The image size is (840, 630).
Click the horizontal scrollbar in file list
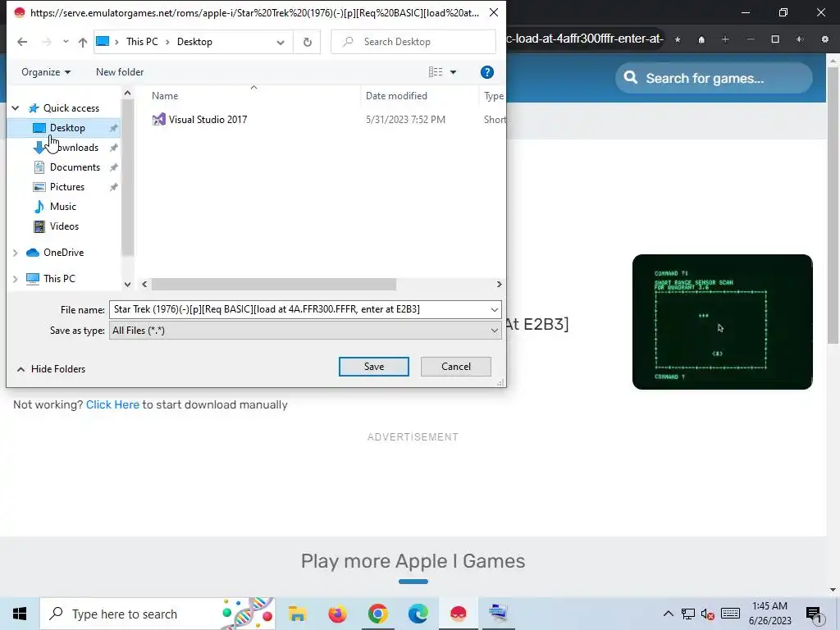point(274,285)
